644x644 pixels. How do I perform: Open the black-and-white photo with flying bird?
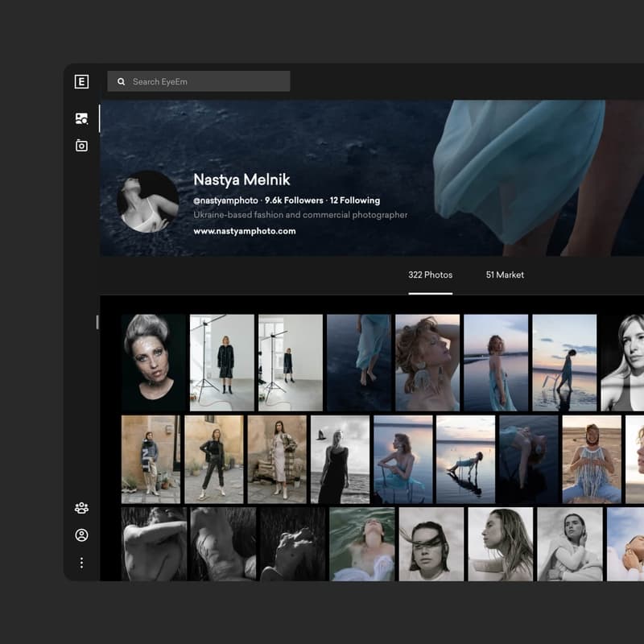[340, 459]
